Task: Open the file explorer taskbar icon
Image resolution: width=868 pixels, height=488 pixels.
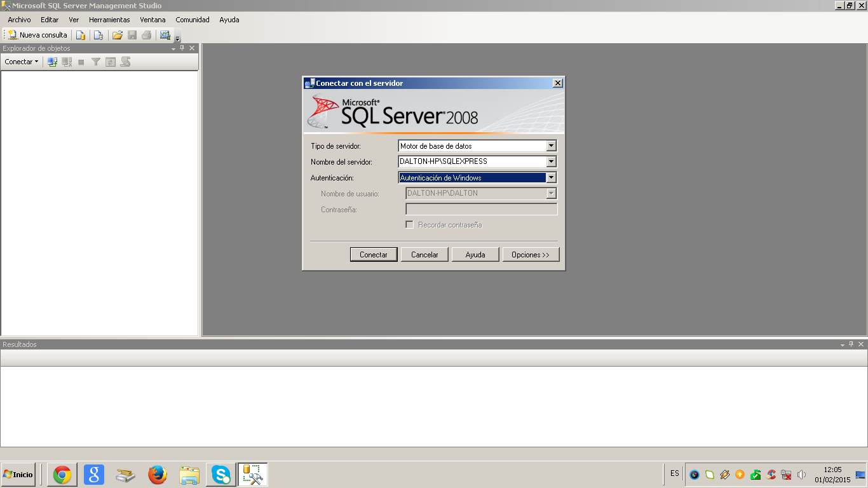Action: click(189, 475)
